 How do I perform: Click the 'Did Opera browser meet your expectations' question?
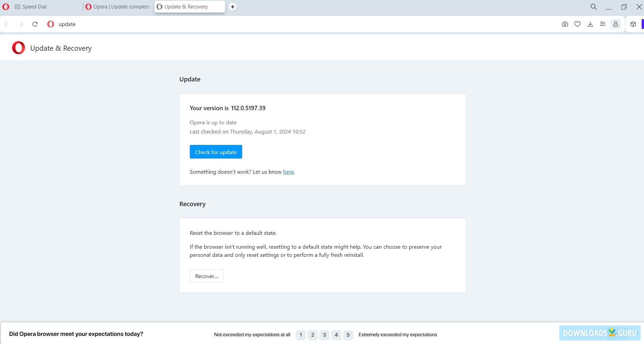click(76, 334)
